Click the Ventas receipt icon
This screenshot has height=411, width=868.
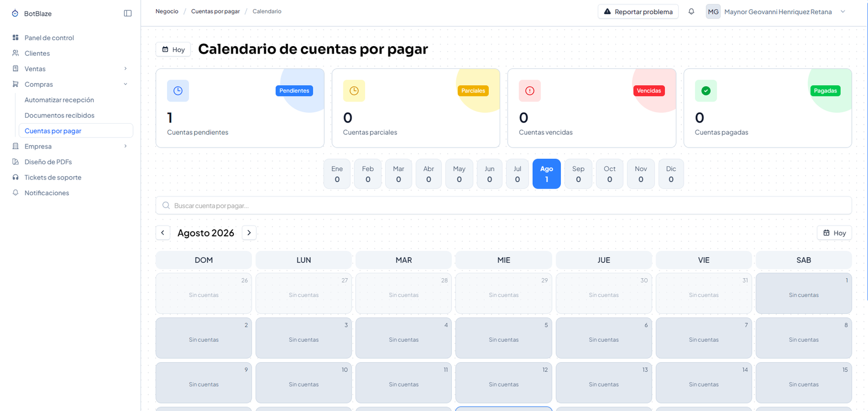pos(15,69)
